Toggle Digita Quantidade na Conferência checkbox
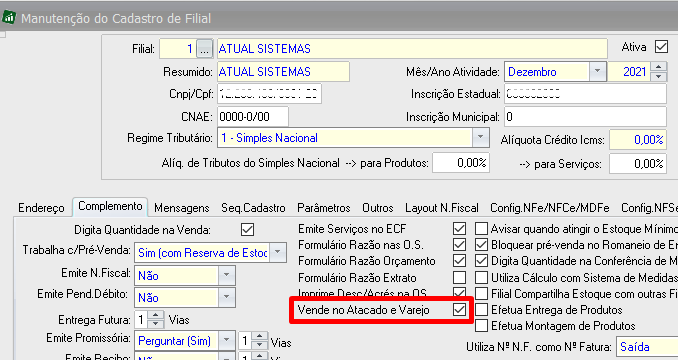Viewport: 678px width, 360px height. pos(481,261)
